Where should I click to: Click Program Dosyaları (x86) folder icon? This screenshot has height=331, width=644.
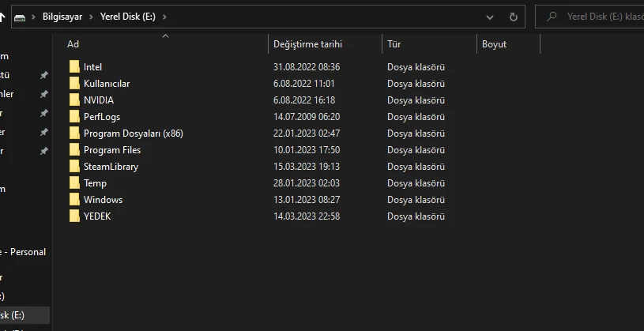click(x=74, y=133)
